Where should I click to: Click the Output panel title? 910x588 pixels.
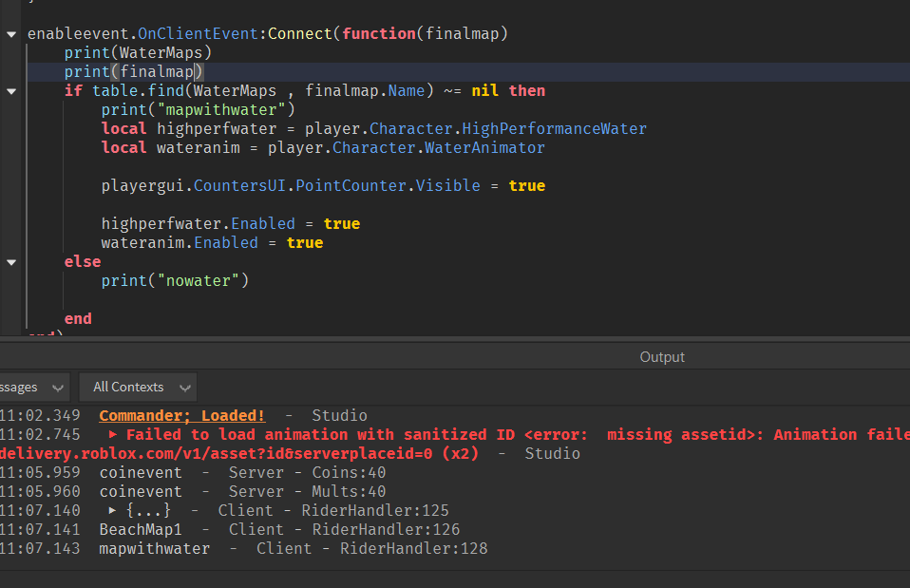coord(662,357)
